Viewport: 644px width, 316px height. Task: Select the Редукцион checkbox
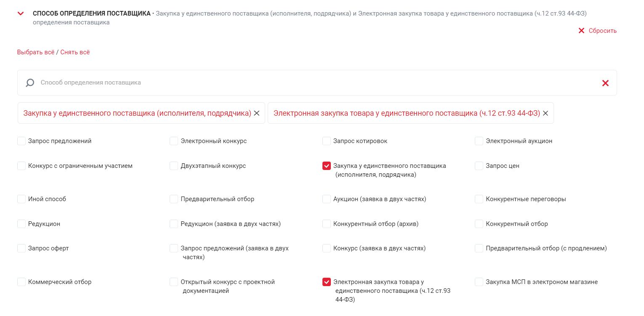pos(21,224)
